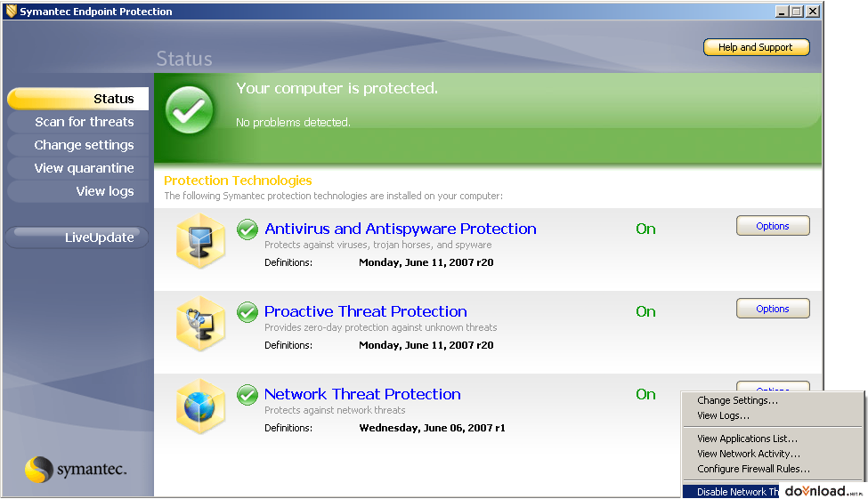Choose Change Settings... in the context menu
868x499 pixels.
pyautogui.click(x=772, y=400)
